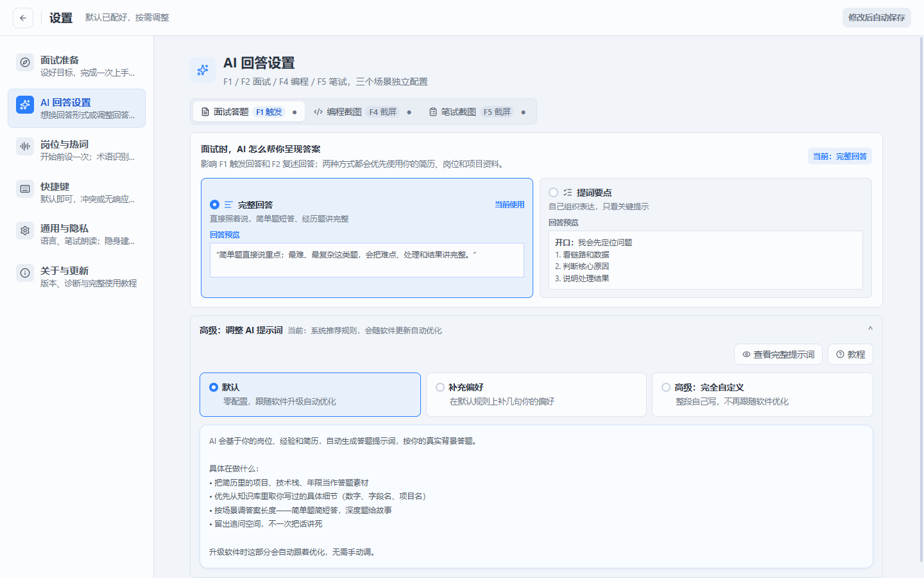
Task: Click the lines icon beside 完整回答
Action: pyautogui.click(x=228, y=205)
